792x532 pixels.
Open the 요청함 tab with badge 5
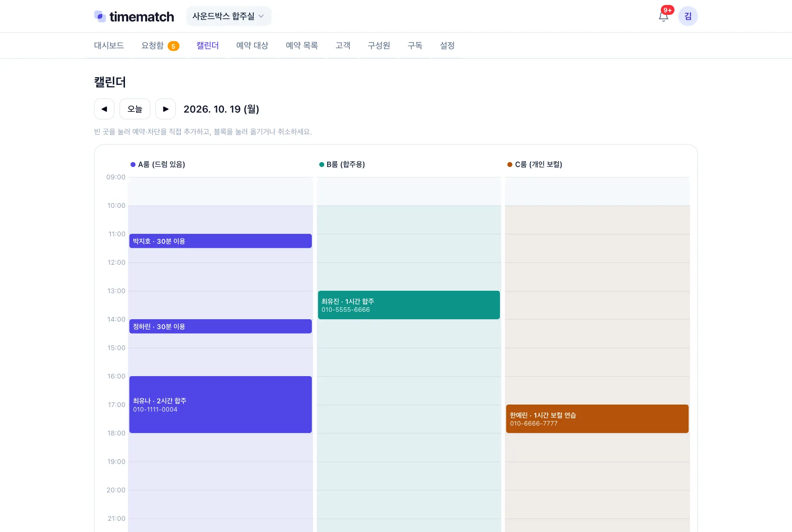160,45
